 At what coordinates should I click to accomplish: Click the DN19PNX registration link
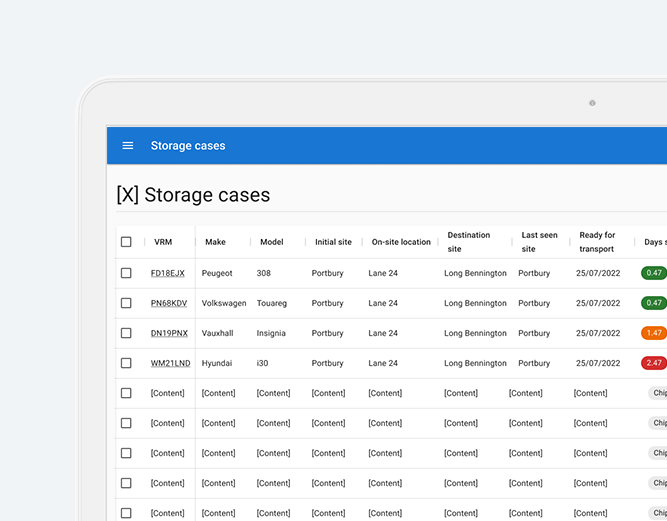(x=169, y=333)
